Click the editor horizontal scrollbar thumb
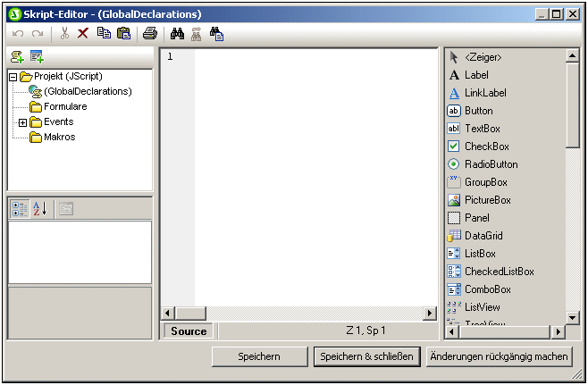 190,314
